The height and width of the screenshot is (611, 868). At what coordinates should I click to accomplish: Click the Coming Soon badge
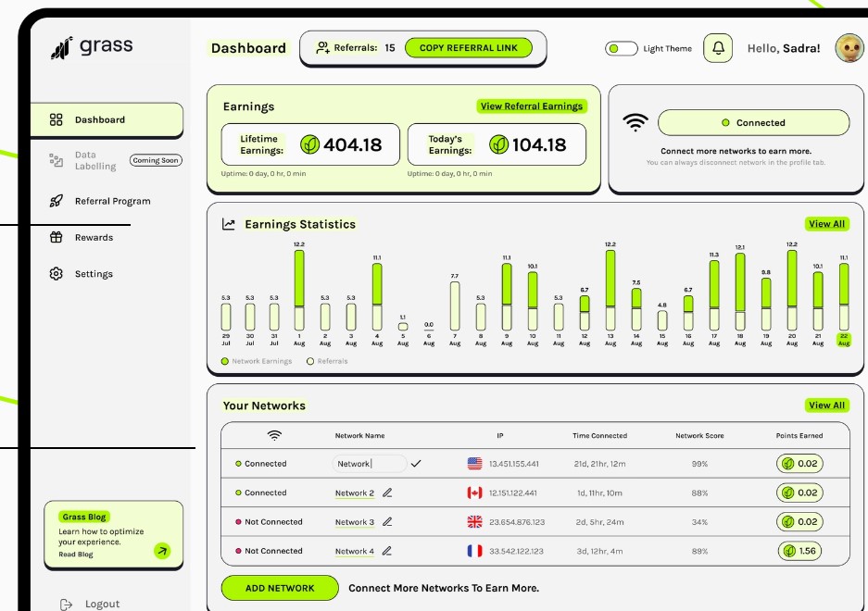(x=156, y=160)
